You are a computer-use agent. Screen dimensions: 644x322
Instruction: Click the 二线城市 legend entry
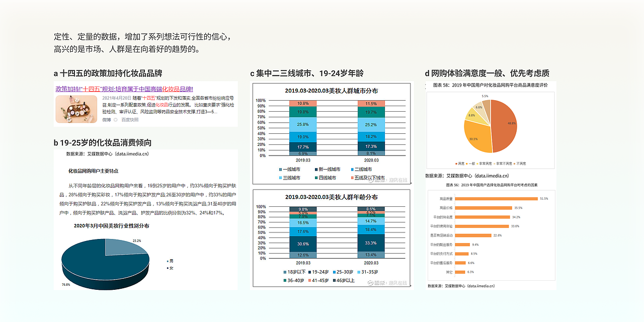point(360,170)
